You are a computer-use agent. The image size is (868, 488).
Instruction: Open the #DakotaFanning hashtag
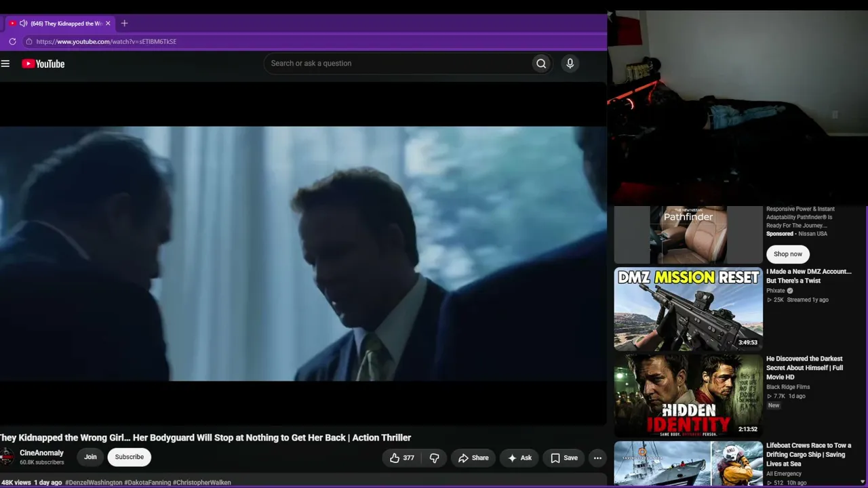[148, 483]
